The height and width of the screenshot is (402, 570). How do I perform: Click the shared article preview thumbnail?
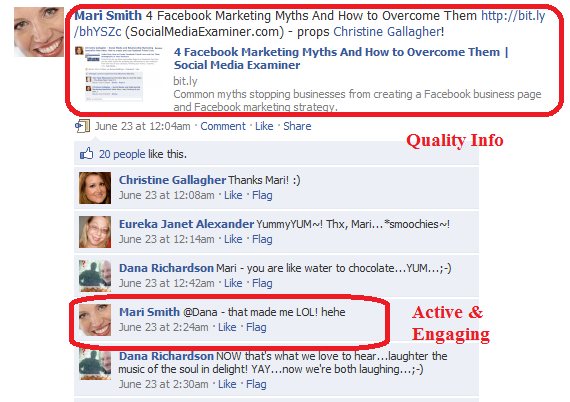point(114,74)
